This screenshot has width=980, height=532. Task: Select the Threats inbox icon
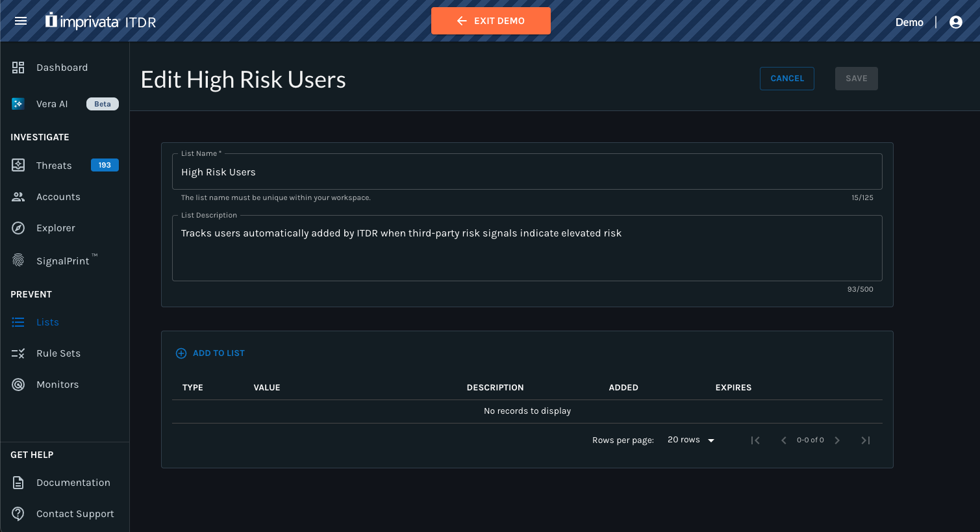(18, 166)
